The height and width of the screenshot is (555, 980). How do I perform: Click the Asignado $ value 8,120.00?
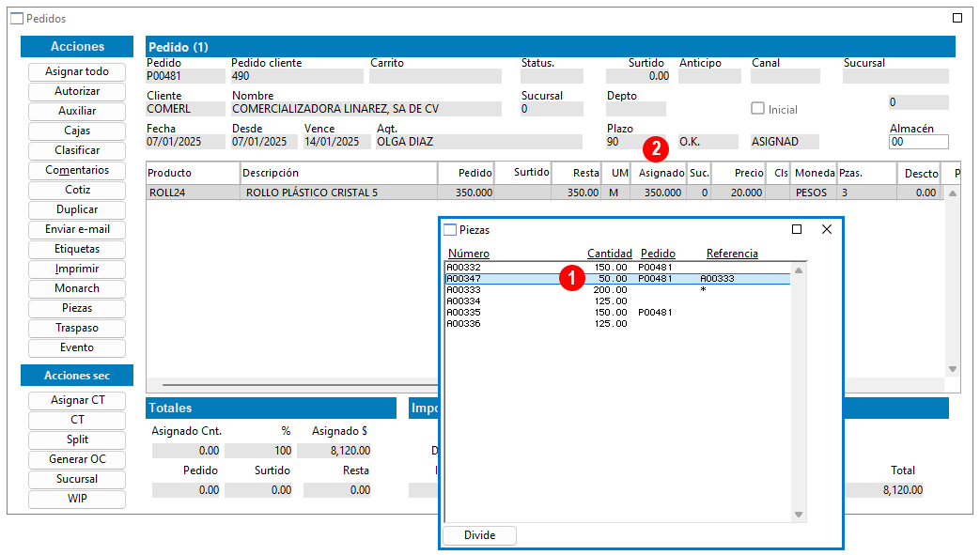[334, 451]
